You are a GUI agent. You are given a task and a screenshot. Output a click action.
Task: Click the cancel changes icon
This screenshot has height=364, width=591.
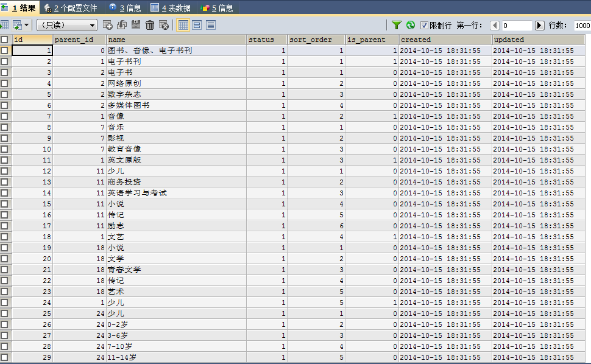[x=163, y=25]
